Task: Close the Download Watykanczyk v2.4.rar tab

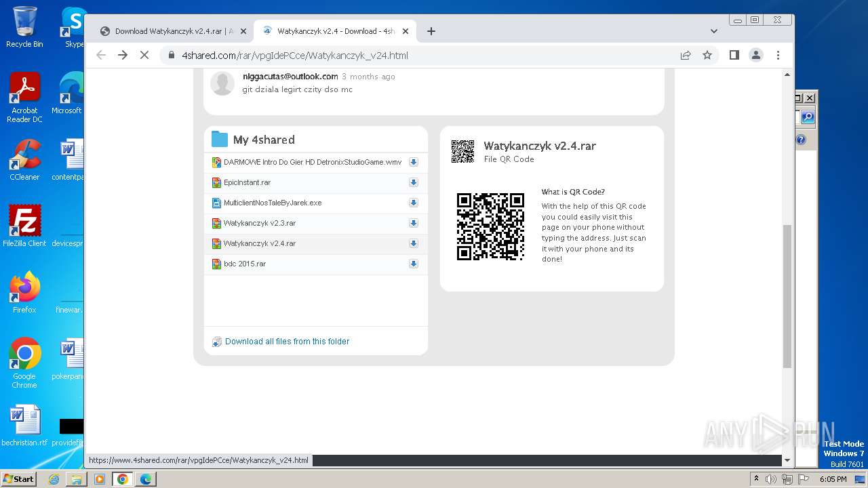Action: click(244, 31)
